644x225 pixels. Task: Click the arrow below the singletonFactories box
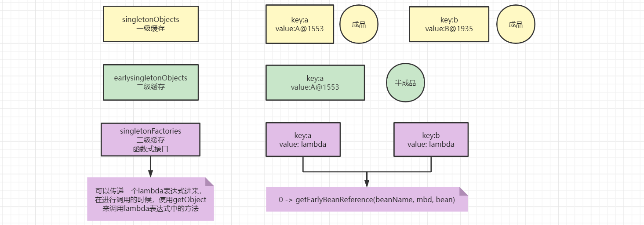(150, 166)
